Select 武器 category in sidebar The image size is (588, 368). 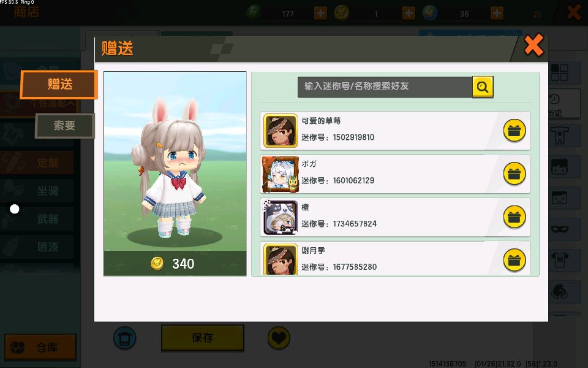[x=48, y=219]
